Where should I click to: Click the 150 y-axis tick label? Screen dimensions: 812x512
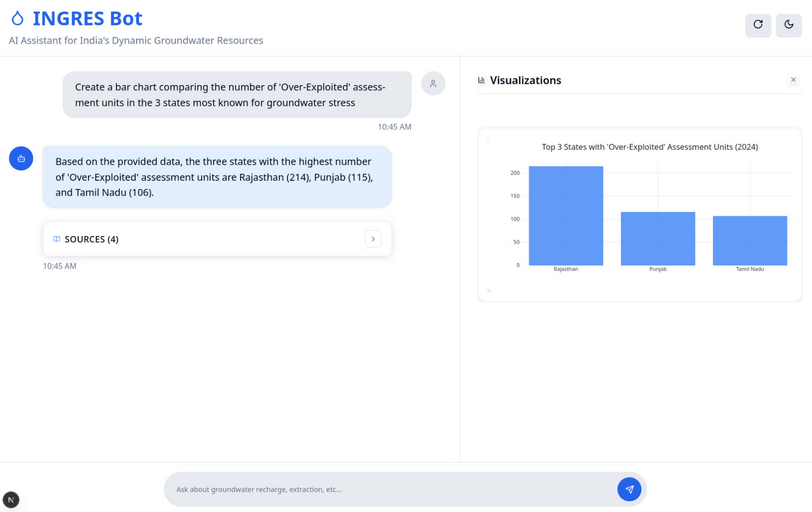click(x=515, y=196)
